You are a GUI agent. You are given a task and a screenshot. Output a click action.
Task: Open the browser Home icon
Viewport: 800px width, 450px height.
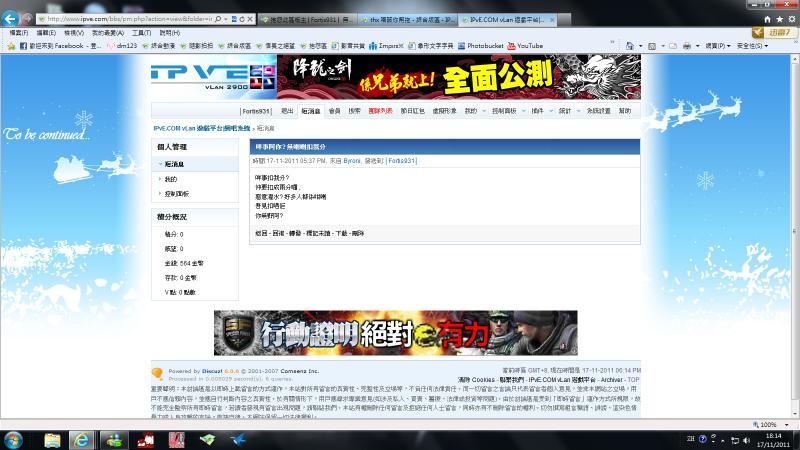tap(767, 19)
